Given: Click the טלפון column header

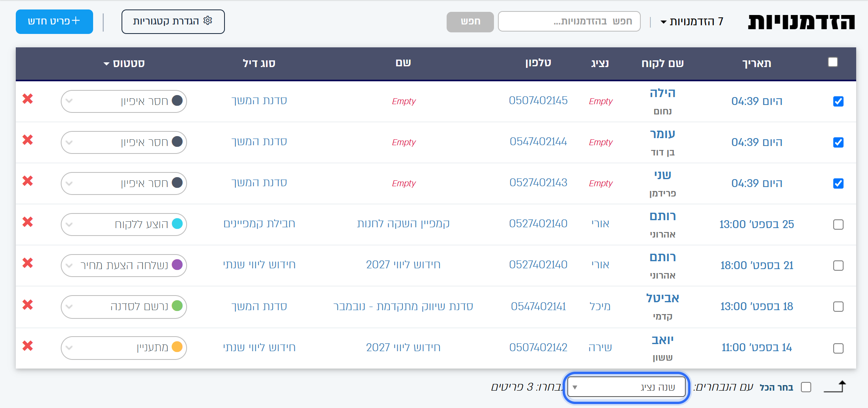Looking at the screenshot, I should [x=538, y=63].
